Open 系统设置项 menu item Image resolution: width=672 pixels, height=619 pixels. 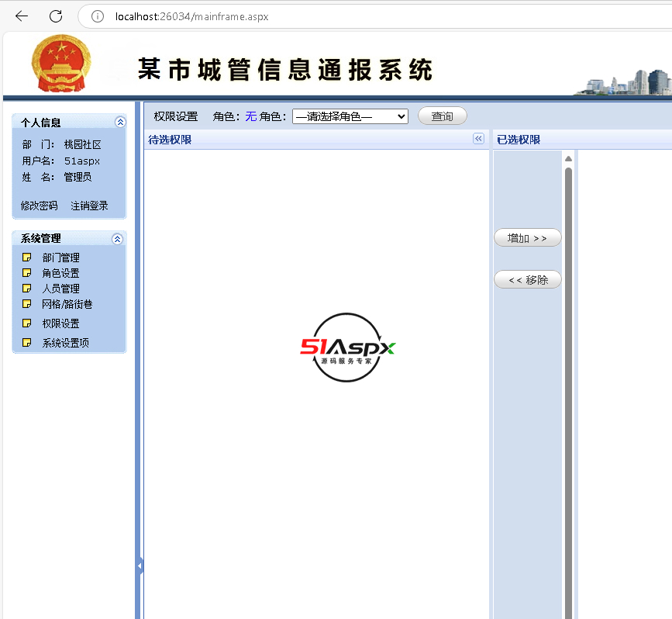[x=65, y=343]
